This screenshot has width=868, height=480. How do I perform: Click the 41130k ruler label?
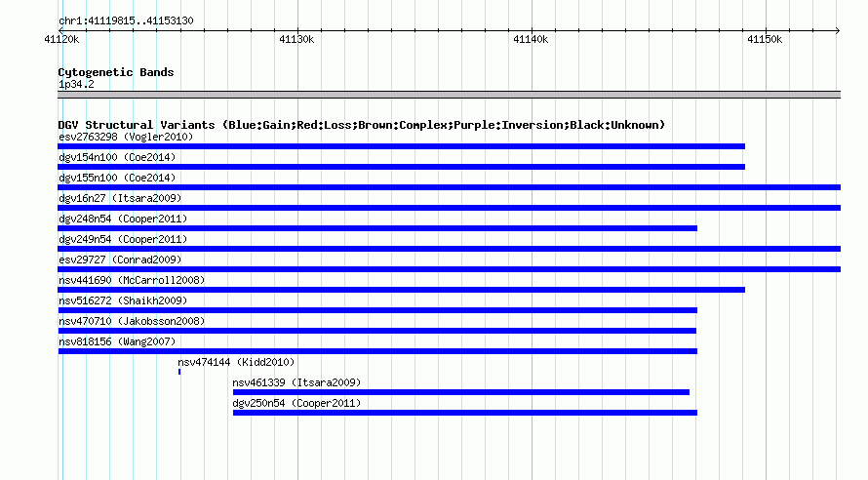point(296,40)
